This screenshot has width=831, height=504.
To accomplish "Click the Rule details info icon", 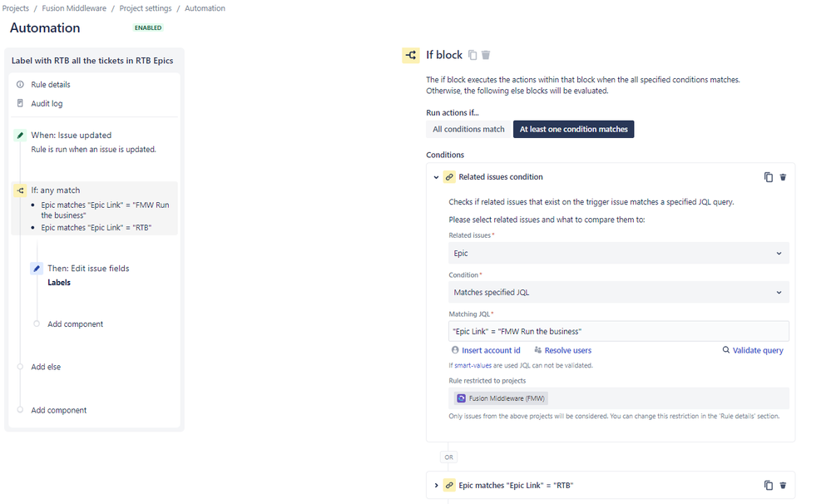I will pos(20,84).
